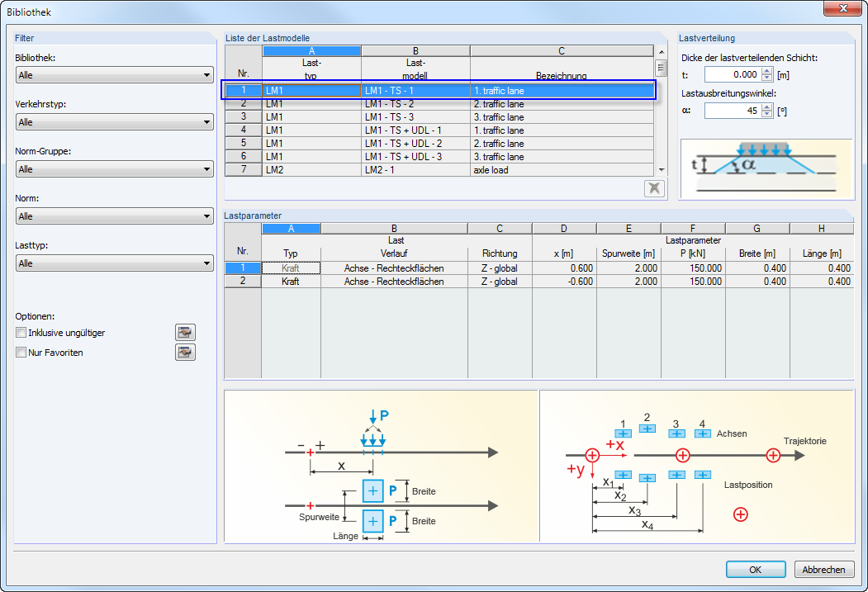
Task: Select the LM2 - 1 axle load row
Action: tap(439, 170)
